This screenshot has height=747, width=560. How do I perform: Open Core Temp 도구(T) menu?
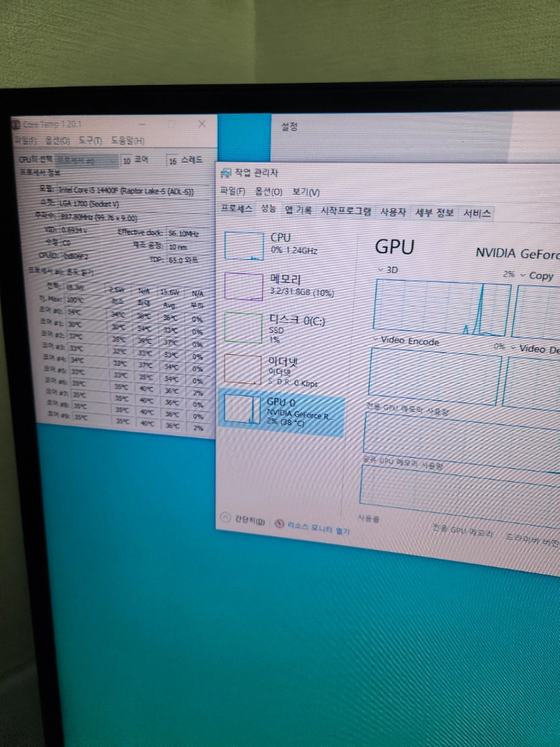point(90,140)
